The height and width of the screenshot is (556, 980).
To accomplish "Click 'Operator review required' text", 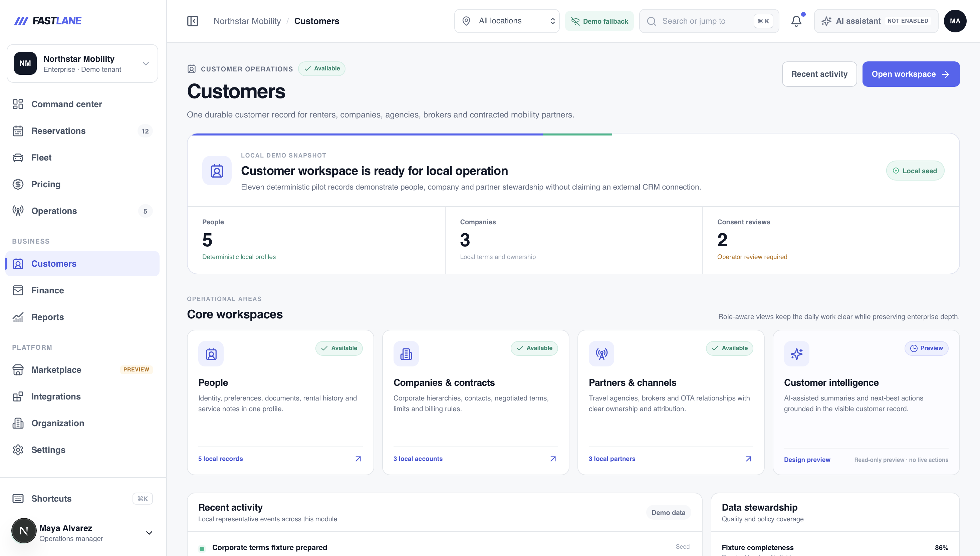I will [x=752, y=257].
